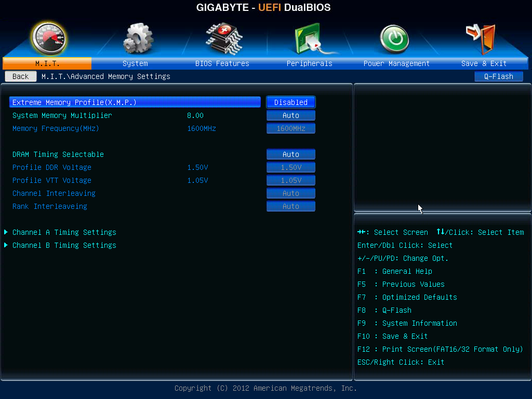Switch to the M.I.T. tab
Screen dimensions: 532x399
47,63
